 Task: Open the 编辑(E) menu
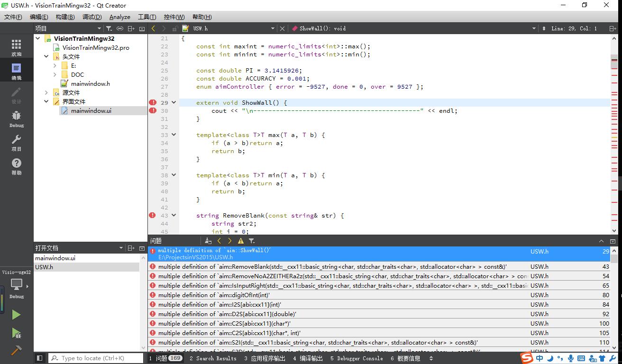[x=39, y=17]
